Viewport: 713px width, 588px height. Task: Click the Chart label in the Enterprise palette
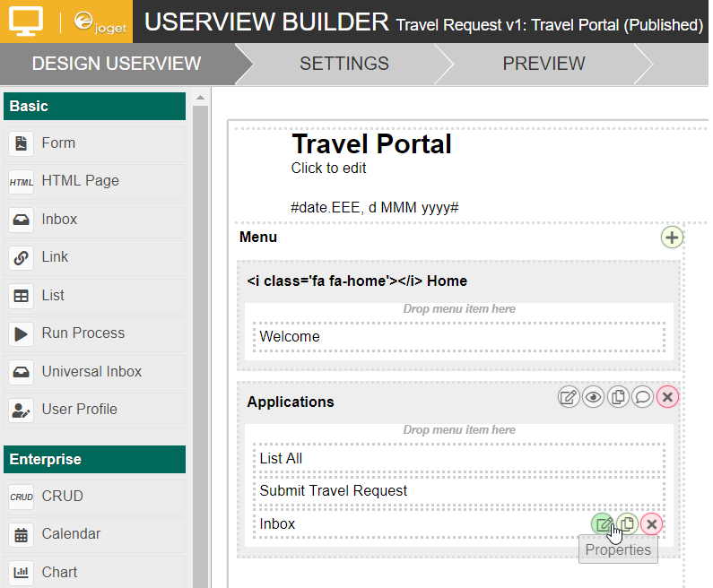[59, 573]
